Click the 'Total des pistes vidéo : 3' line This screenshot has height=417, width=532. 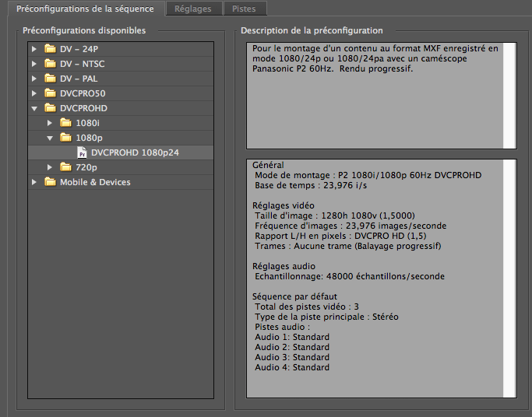[307, 307]
